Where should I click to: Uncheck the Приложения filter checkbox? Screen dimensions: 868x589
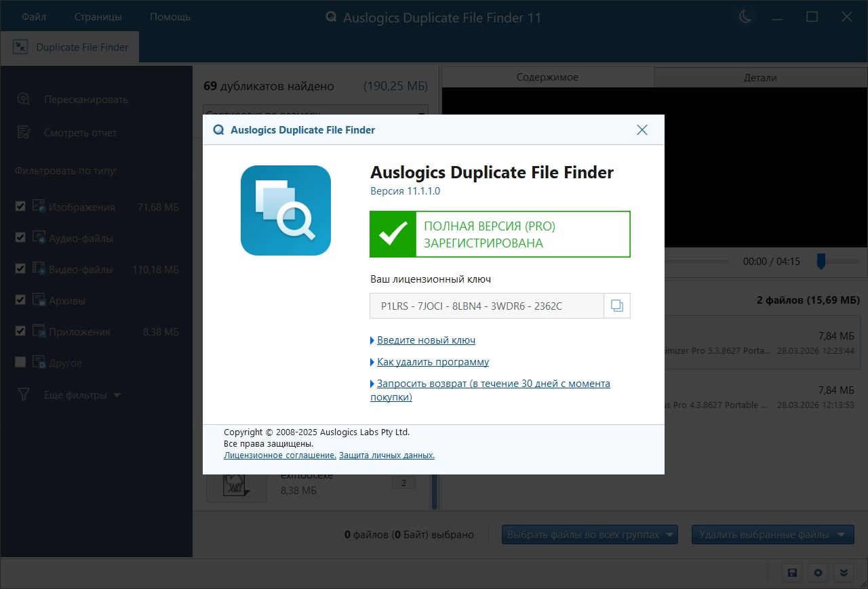(x=20, y=331)
